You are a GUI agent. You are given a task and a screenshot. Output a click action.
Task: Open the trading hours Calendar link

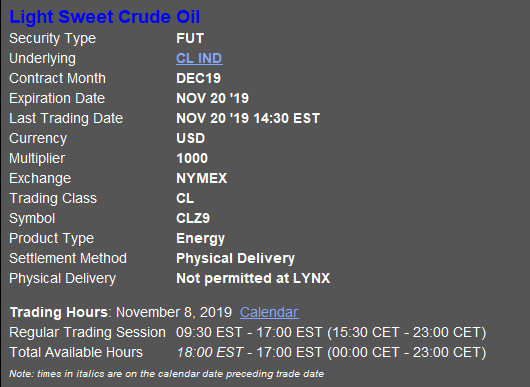pyautogui.click(x=269, y=312)
